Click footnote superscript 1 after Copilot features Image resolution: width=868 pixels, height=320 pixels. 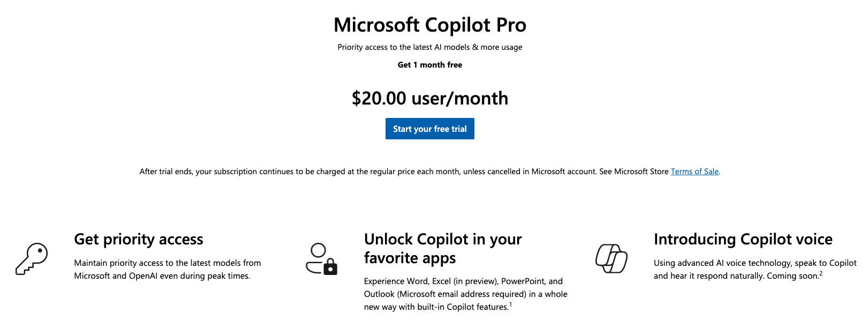511,304
